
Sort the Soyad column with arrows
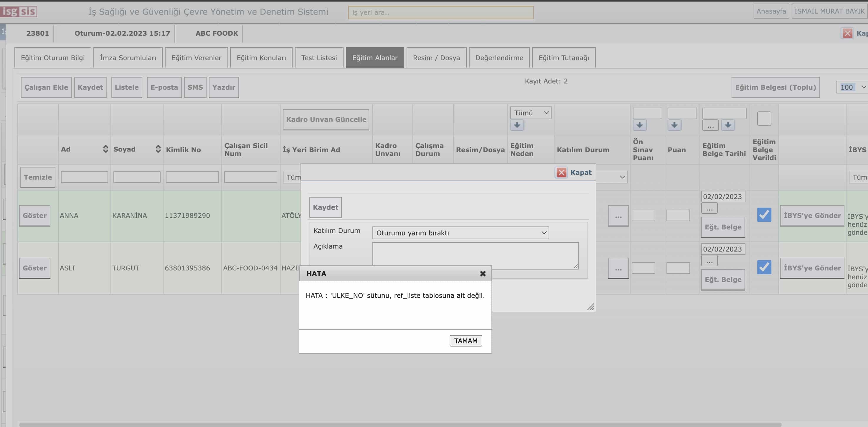pos(158,149)
